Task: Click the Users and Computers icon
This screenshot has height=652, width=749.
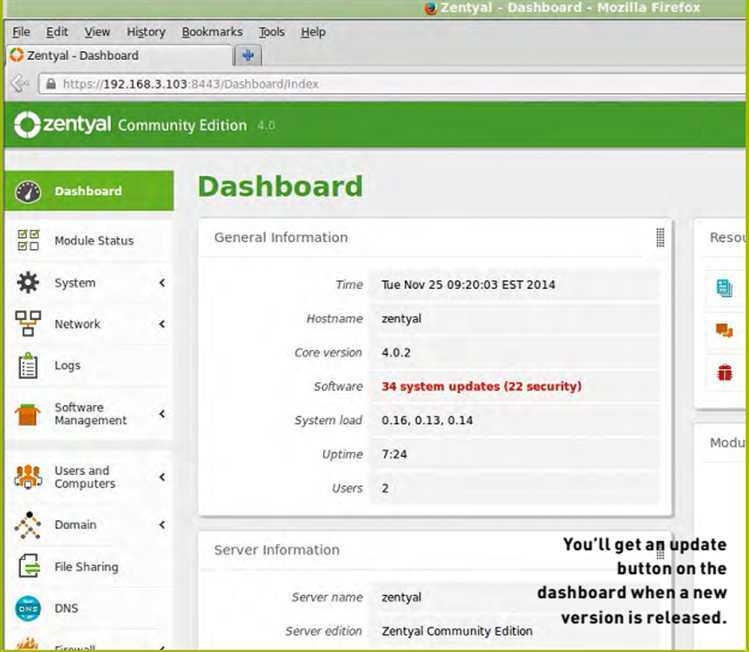Action: click(28, 477)
